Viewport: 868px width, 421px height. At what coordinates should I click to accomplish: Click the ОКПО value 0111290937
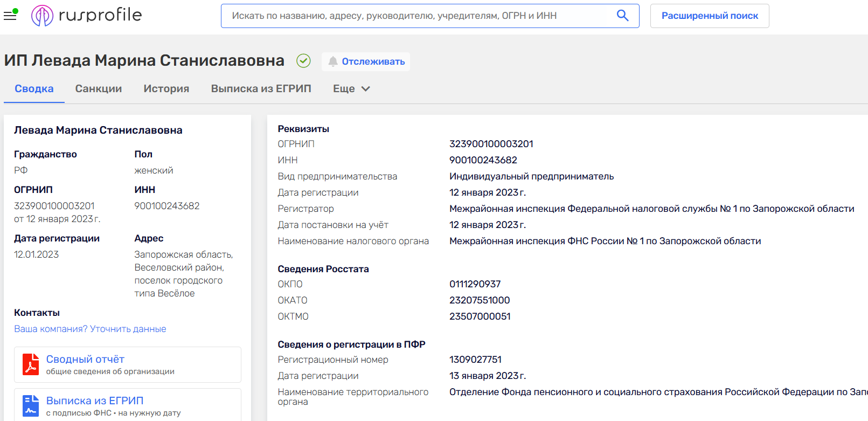475,284
